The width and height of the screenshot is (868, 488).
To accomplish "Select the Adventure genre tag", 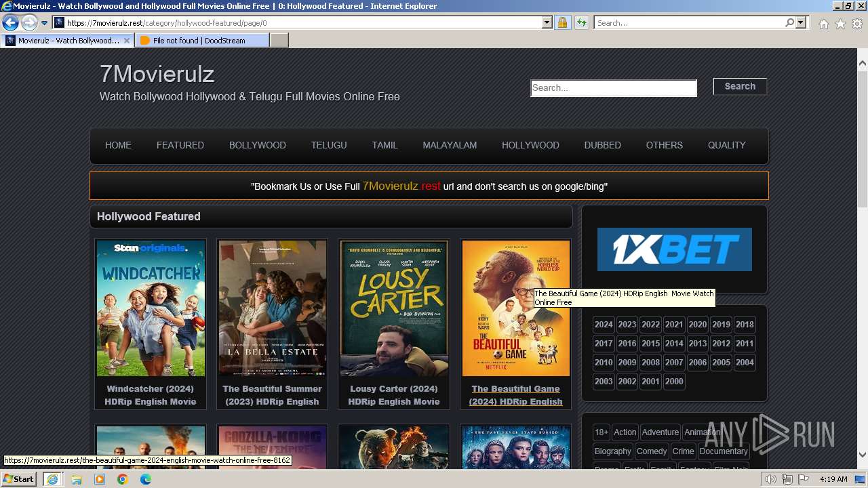I will pyautogui.click(x=660, y=432).
